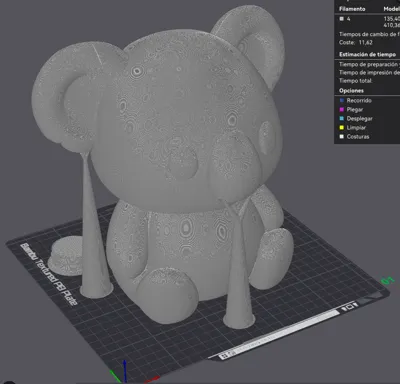
Task: Toggle Costuras seams visibility
Action: pyautogui.click(x=354, y=137)
